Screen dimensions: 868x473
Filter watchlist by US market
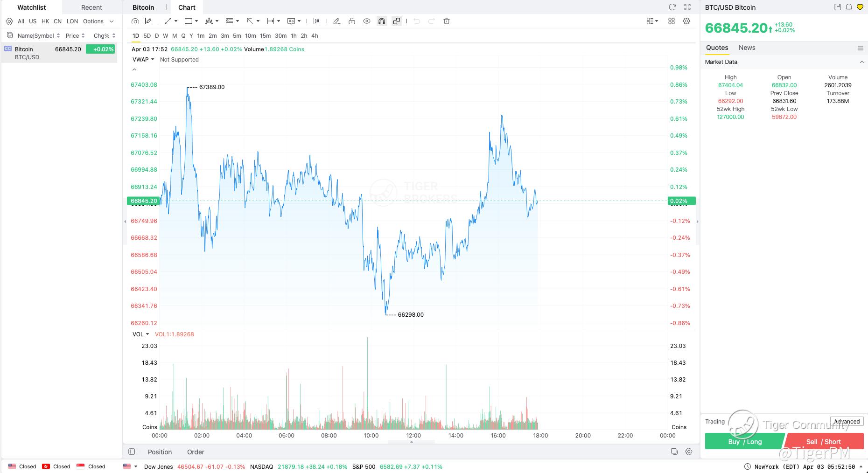point(33,21)
